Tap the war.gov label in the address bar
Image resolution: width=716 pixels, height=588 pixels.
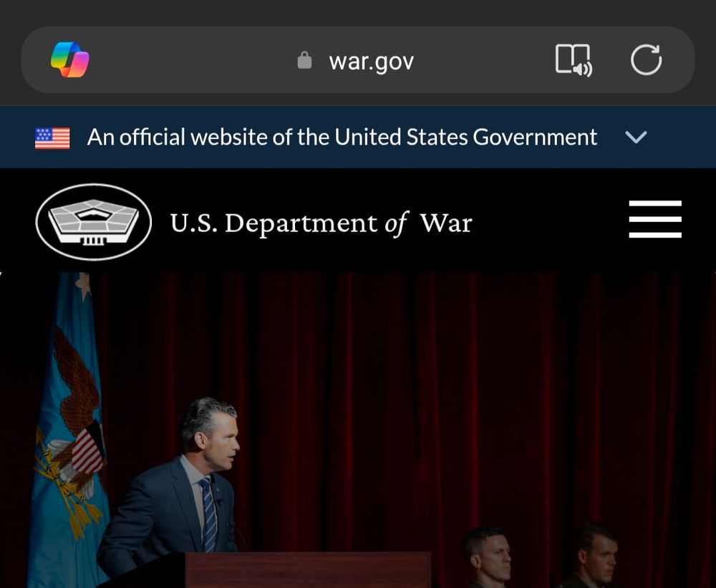[370, 60]
